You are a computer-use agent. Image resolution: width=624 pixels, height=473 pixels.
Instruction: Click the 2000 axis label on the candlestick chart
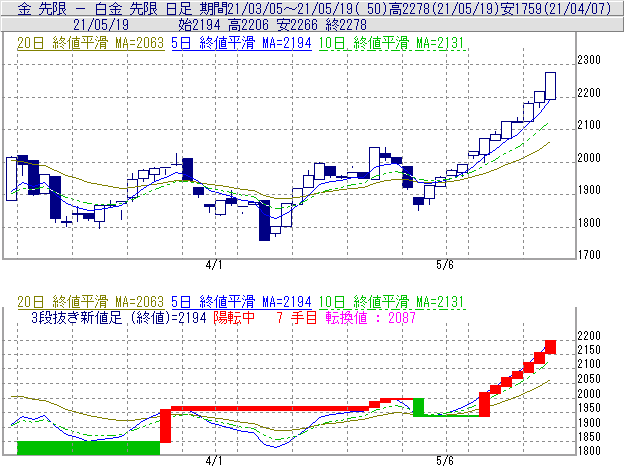(589, 158)
